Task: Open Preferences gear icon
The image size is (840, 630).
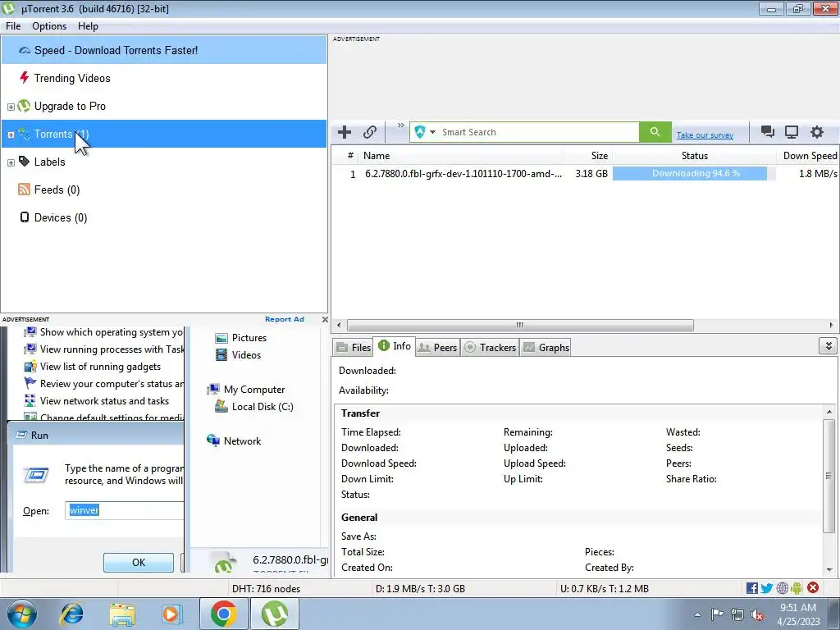Action: coord(816,132)
